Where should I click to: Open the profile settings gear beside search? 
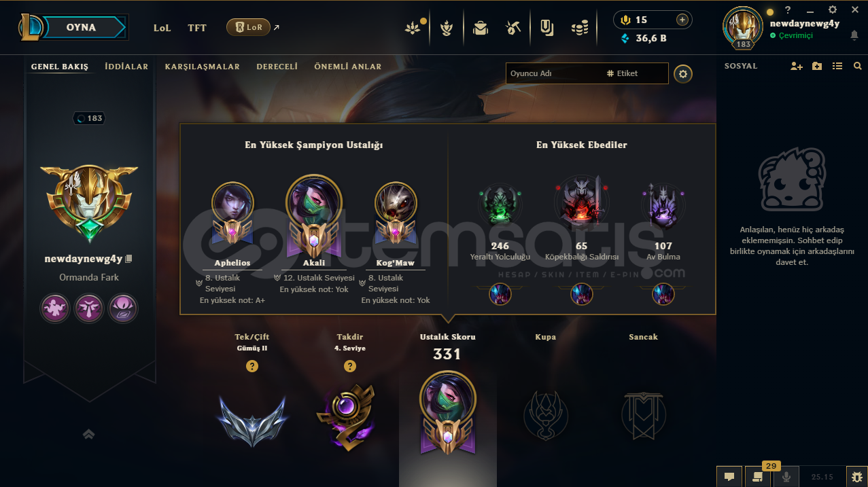[683, 73]
